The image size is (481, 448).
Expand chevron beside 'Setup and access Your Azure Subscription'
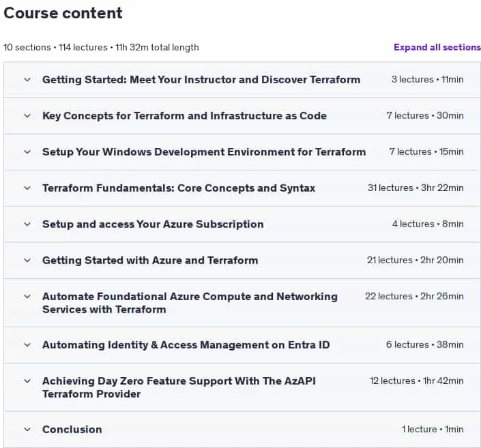pos(27,224)
